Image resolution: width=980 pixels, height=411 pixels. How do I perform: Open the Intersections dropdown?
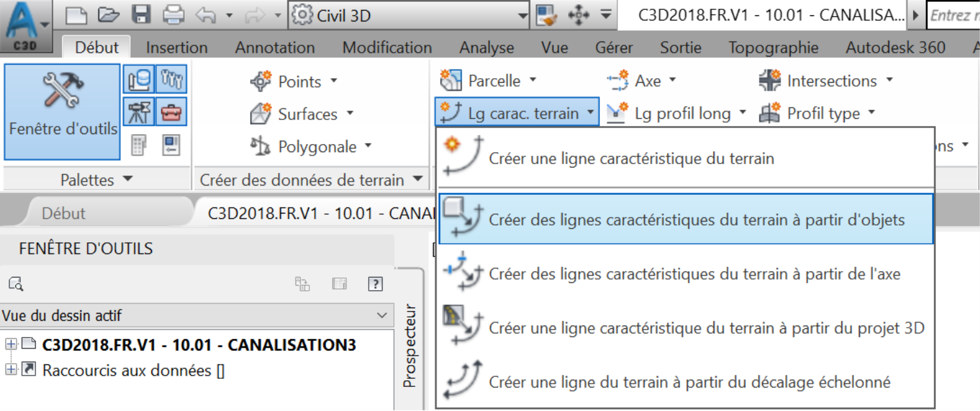pos(826,81)
